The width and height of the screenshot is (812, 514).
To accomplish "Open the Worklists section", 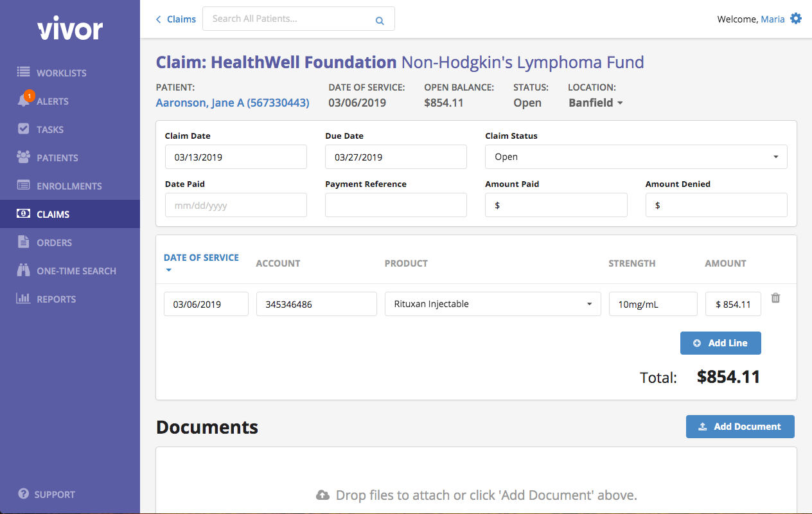I will click(x=70, y=73).
